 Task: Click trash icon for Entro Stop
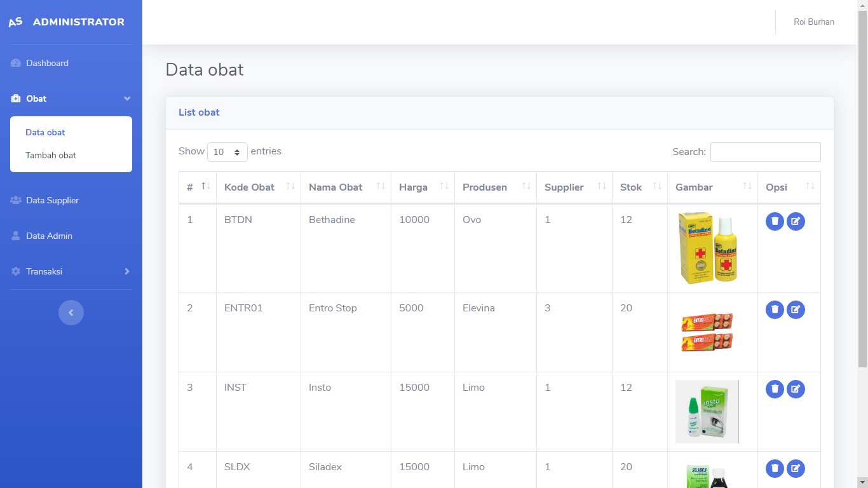click(x=775, y=309)
